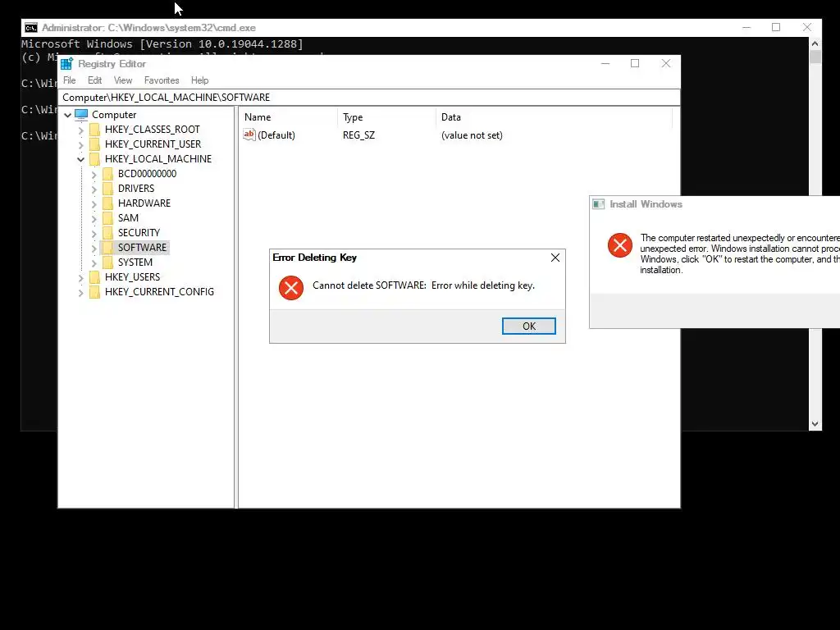Click the Install Windows title bar icon

tap(598, 204)
